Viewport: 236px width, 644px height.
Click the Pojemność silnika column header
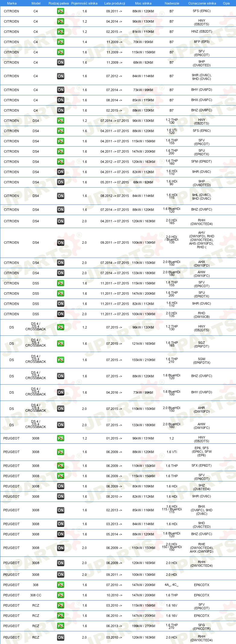click(84, 3)
